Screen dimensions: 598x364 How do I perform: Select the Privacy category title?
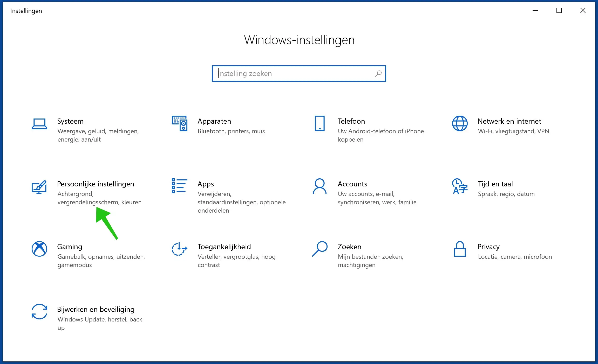[x=488, y=247]
